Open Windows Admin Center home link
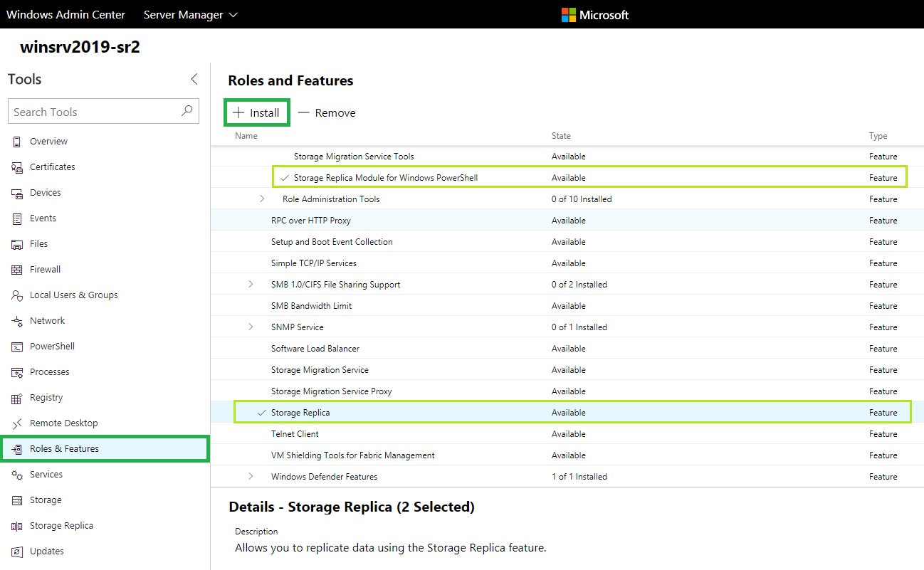The height and width of the screenshot is (570, 924). click(65, 14)
